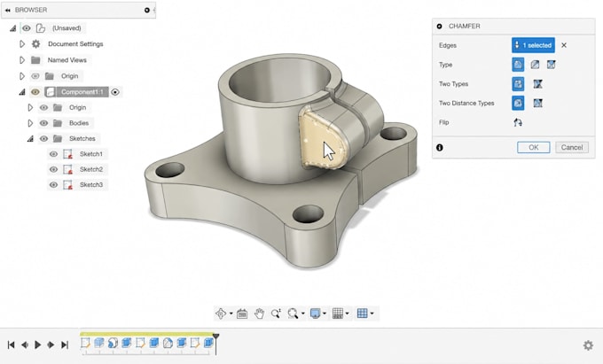Toggle visibility of top-level Origin folder

pos(35,76)
